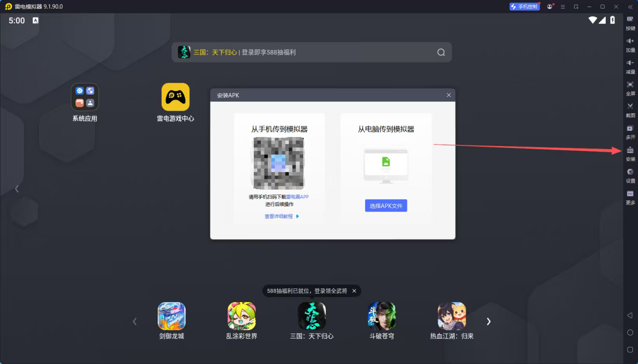Tap the Android back triangle button
638x364 pixels.
(630, 316)
